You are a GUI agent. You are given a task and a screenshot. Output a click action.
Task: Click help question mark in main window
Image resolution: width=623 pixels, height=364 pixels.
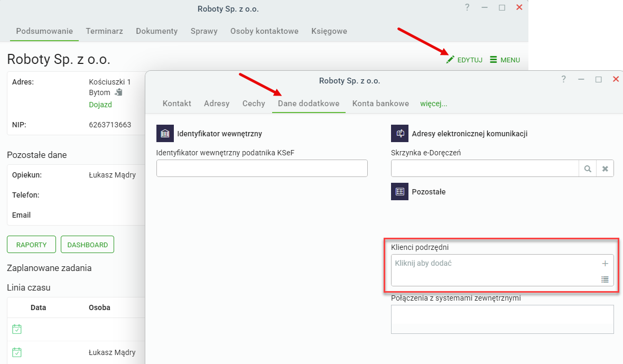coord(467,7)
